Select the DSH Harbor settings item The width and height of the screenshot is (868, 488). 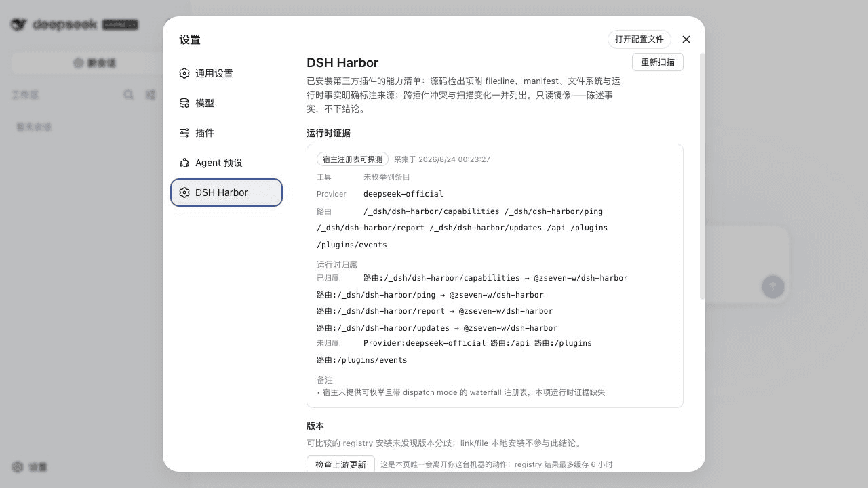point(226,192)
